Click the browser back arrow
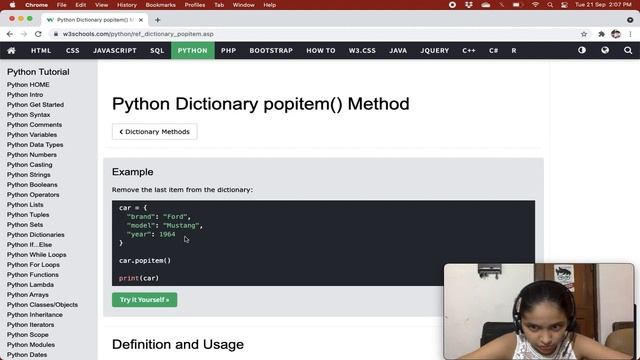The height and width of the screenshot is (360, 640). (x=10, y=34)
